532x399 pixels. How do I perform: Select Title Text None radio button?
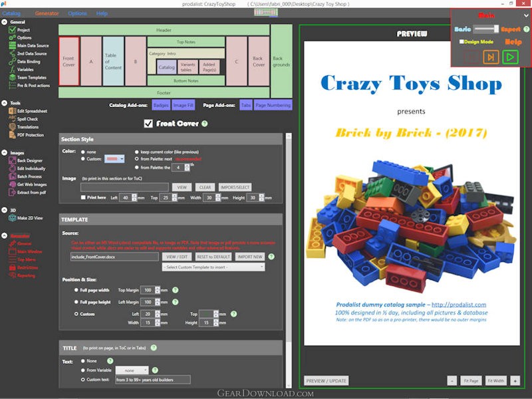click(82, 361)
